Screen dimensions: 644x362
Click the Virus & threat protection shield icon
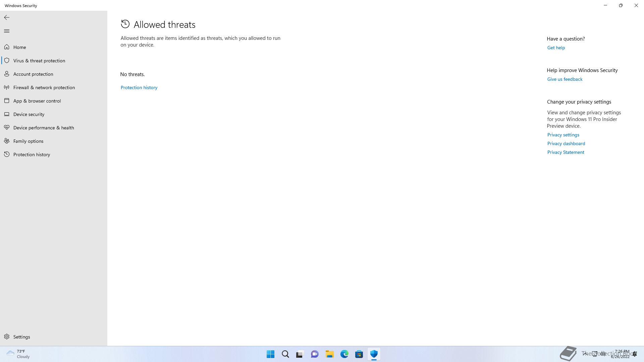point(7,60)
